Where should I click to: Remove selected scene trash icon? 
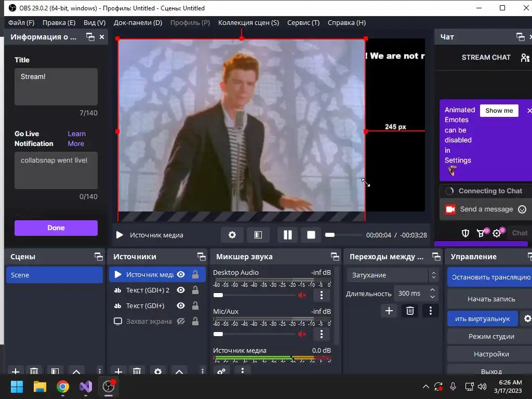click(x=34, y=371)
